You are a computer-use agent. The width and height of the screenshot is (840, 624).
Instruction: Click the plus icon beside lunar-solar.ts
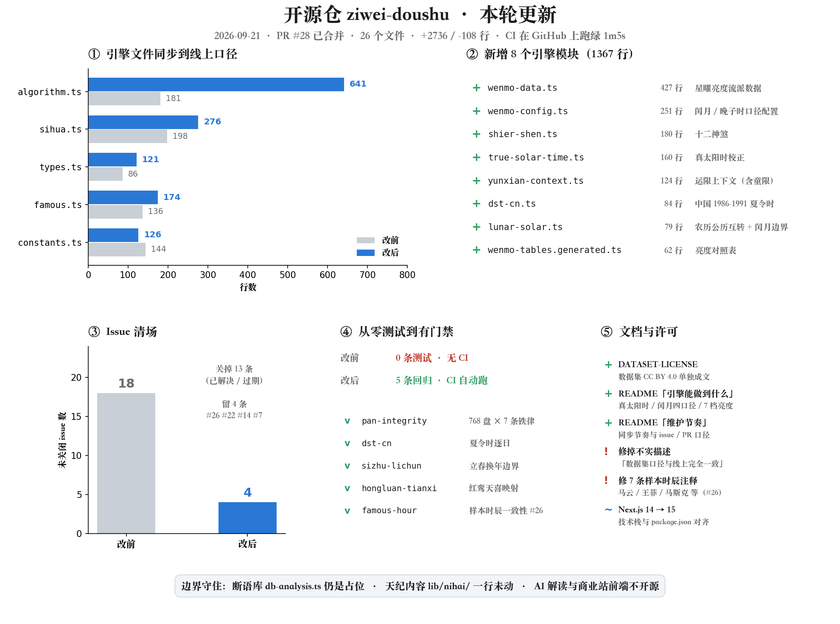tap(476, 227)
